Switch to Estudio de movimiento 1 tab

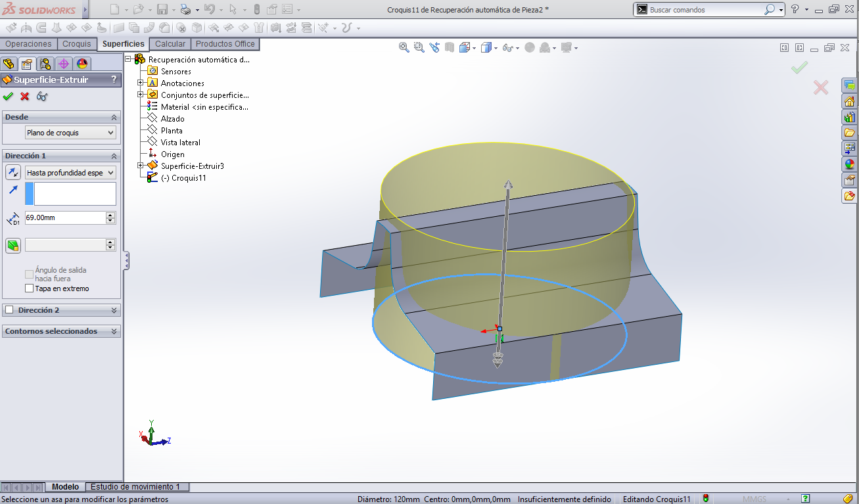[135, 487]
